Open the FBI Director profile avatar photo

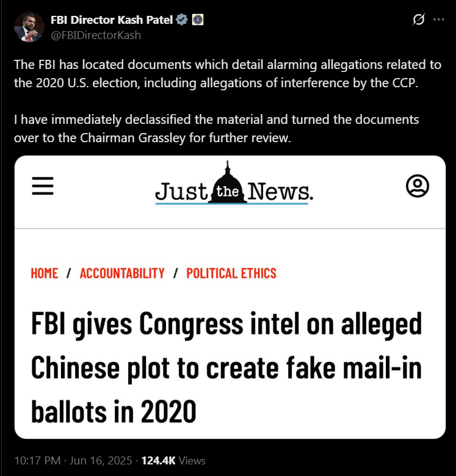[x=29, y=27]
